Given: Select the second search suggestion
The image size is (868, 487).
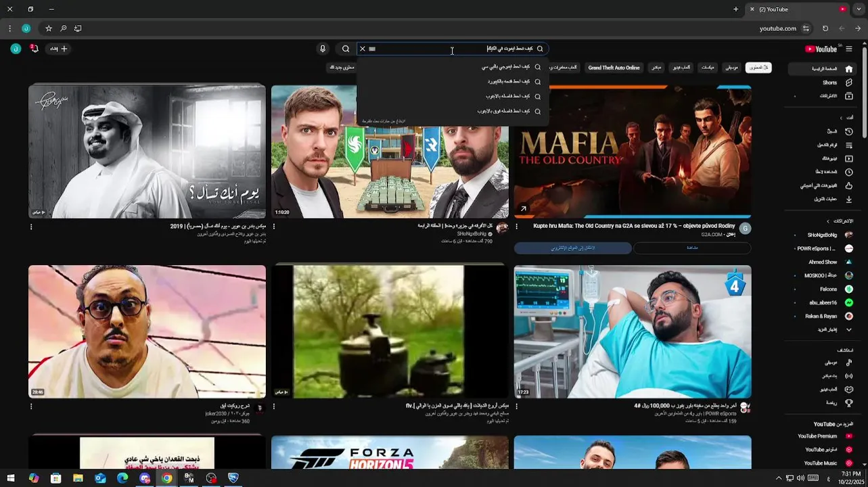Looking at the screenshot, I should click(x=451, y=82).
